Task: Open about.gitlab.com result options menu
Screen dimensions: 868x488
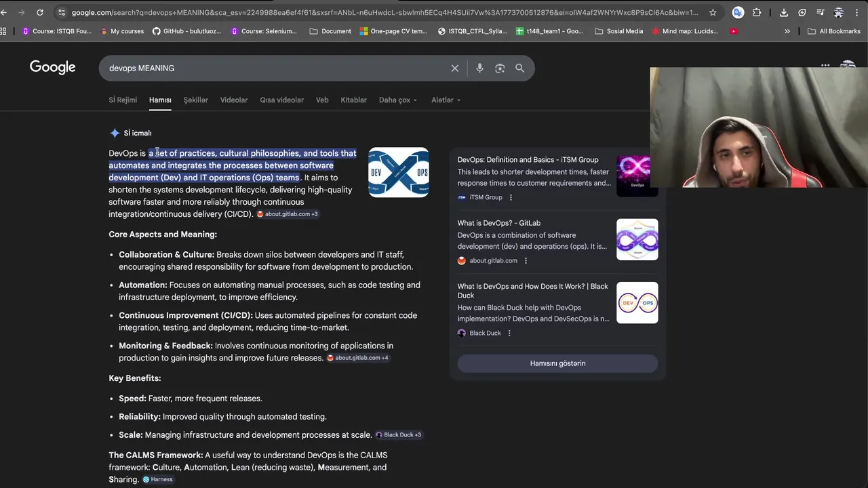Action: click(x=526, y=260)
